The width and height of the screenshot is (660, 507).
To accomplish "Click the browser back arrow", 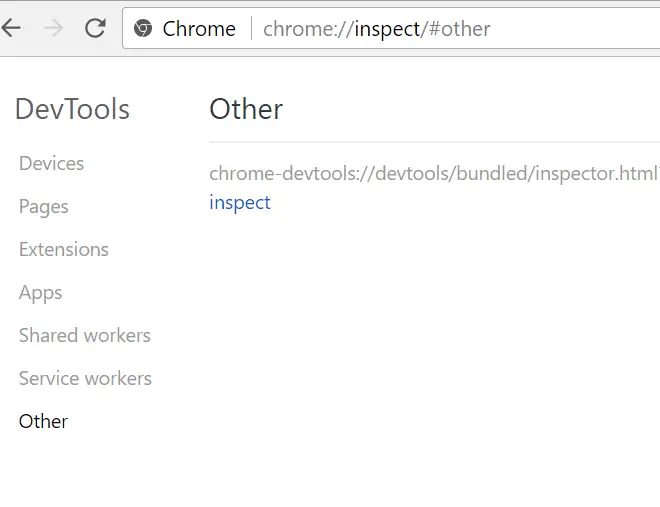I will [x=11, y=28].
